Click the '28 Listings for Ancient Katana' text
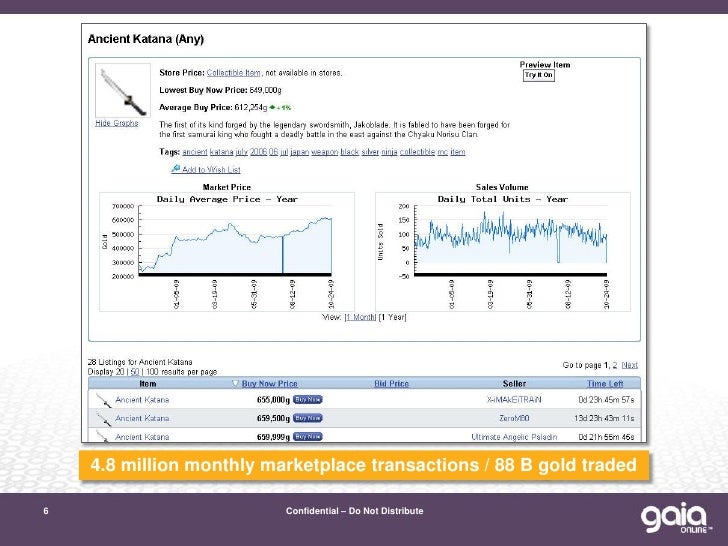 coord(140,362)
